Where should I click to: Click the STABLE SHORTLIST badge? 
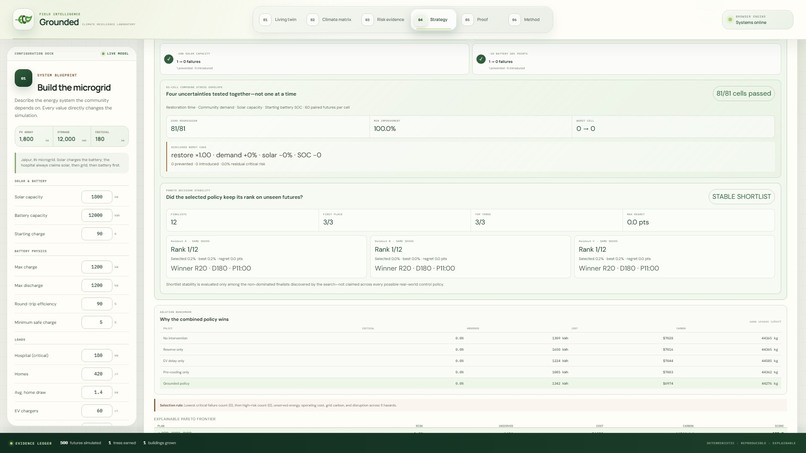pos(741,197)
